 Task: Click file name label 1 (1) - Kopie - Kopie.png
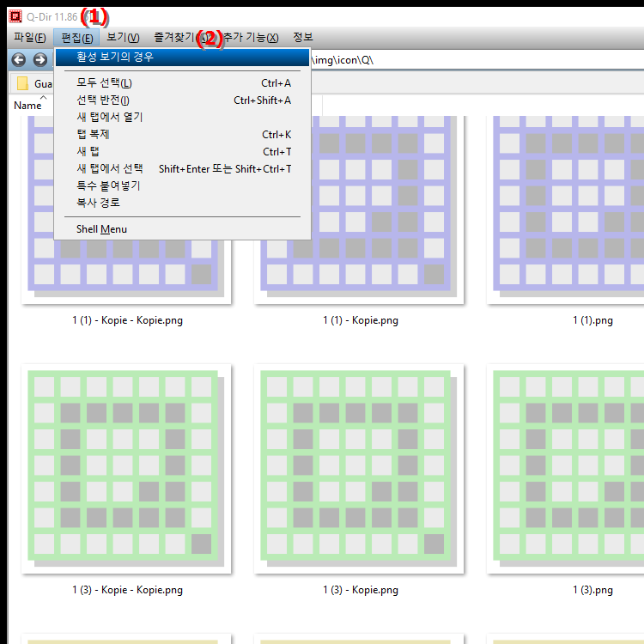click(127, 320)
